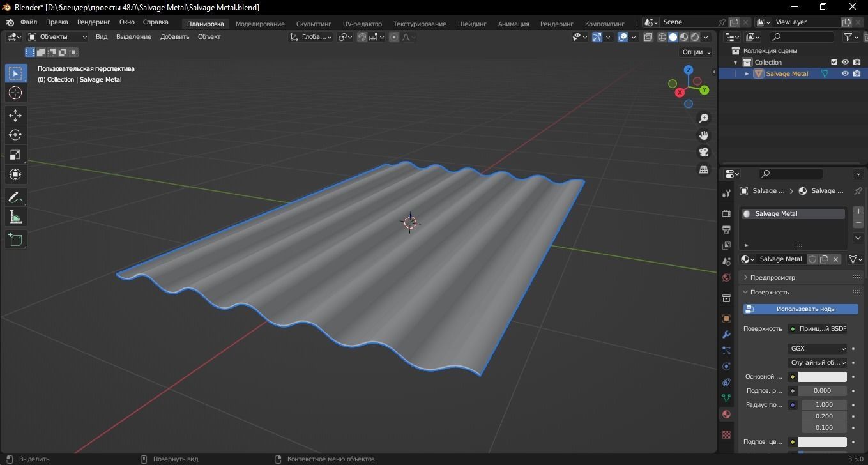Expand the Salvage Metal object tree
Image resolution: width=868 pixels, height=465 pixels.
click(747, 73)
